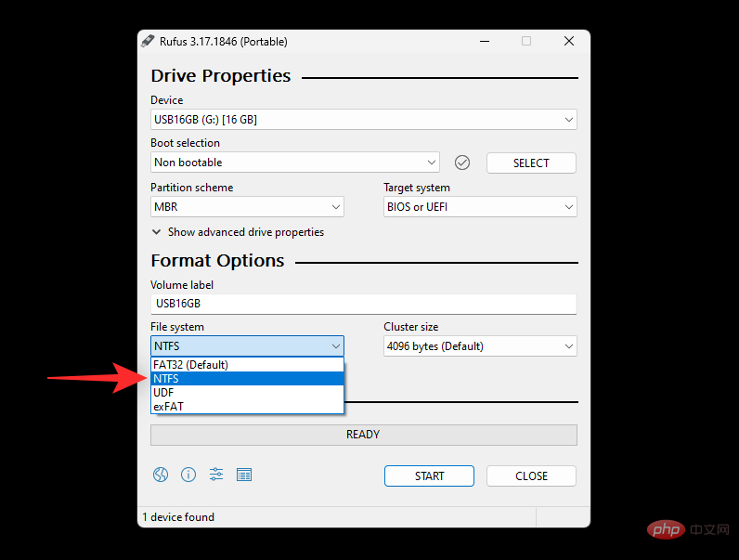Show the log window icon
This screenshot has width=739, height=560.
pyautogui.click(x=244, y=475)
